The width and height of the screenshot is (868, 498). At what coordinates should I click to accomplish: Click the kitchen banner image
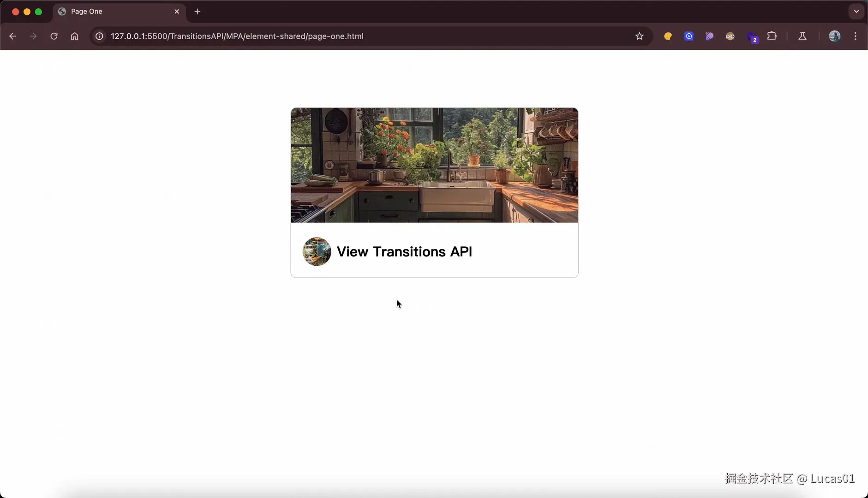coord(434,165)
